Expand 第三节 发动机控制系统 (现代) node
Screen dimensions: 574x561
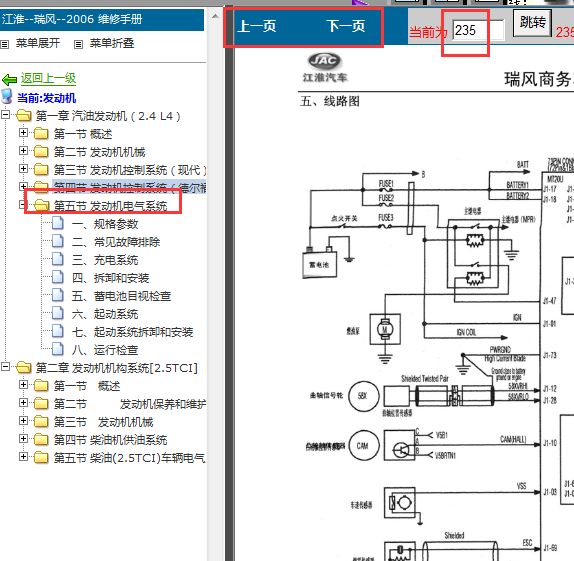click(23, 168)
